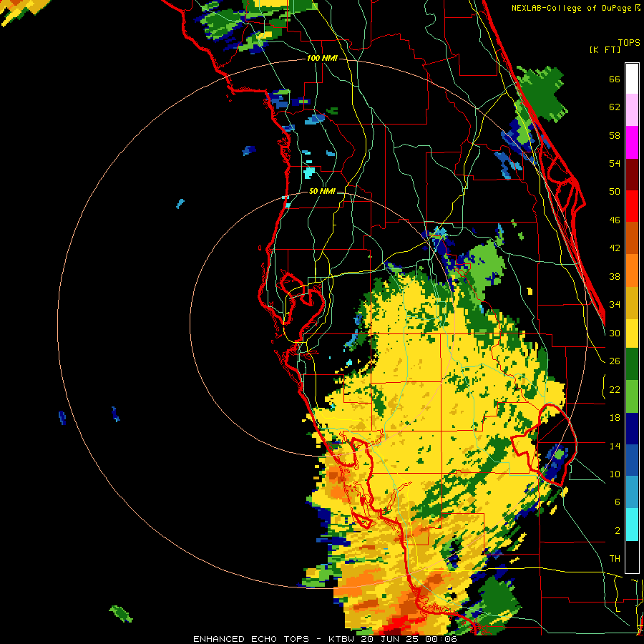The image size is (644, 644).
Task: Click the TH threshold legend label
Action: (x=615, y=559)
